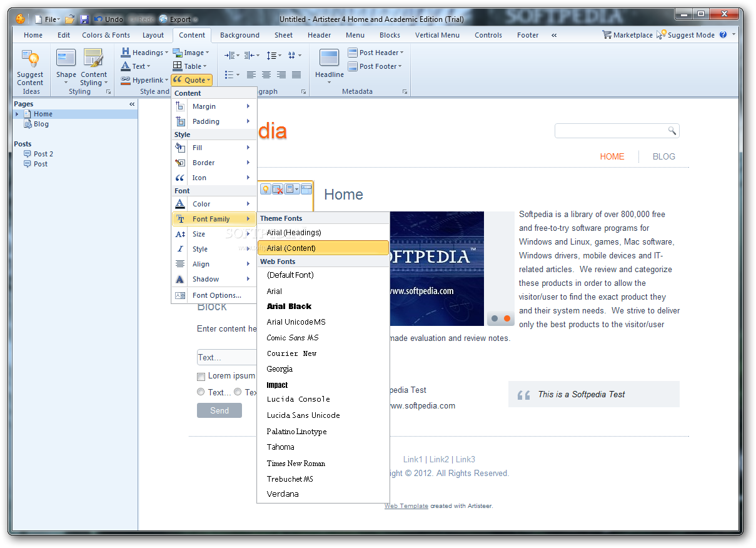Align text left using Paragraph icon
The height and width of the screenshot is (548, 756).
(x=251, y=74)
